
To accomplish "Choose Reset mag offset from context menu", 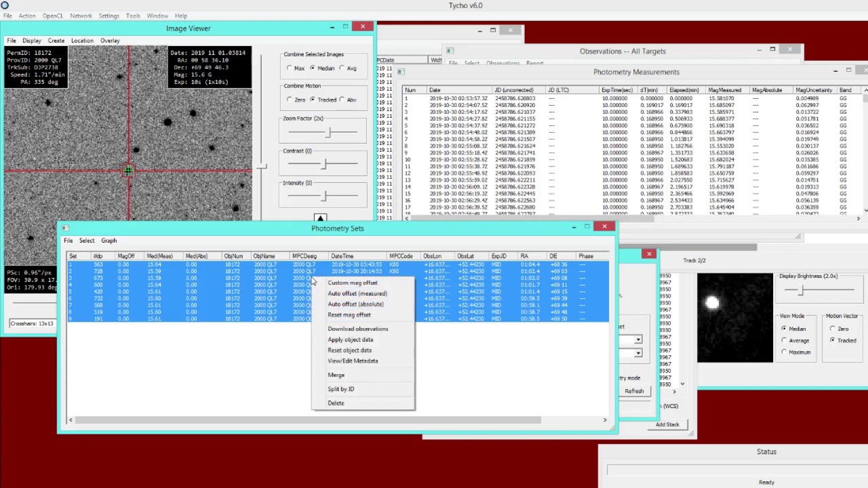I will 349,315.
